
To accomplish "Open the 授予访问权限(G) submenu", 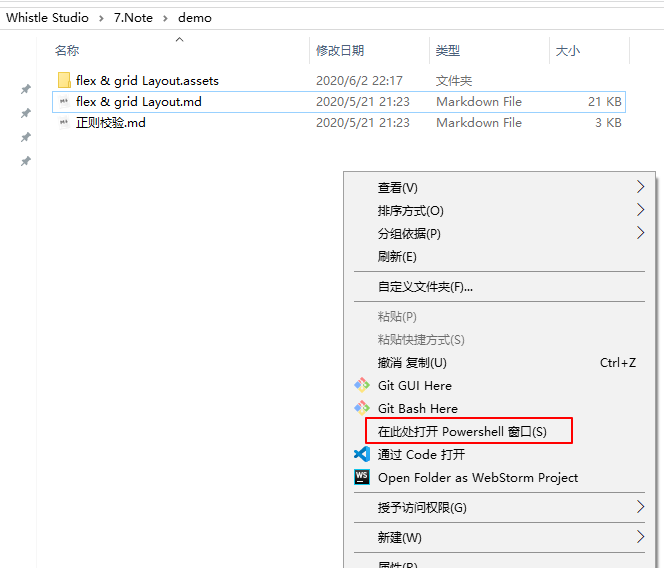I will point(500,507).
